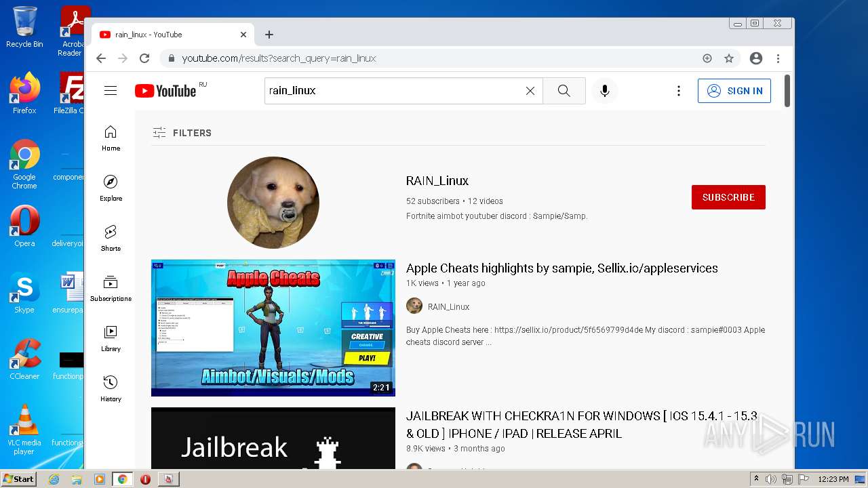The width and height of the screenshot is (868, 488).
Task: Open Home in the sidebar
Action: [111, 138]
